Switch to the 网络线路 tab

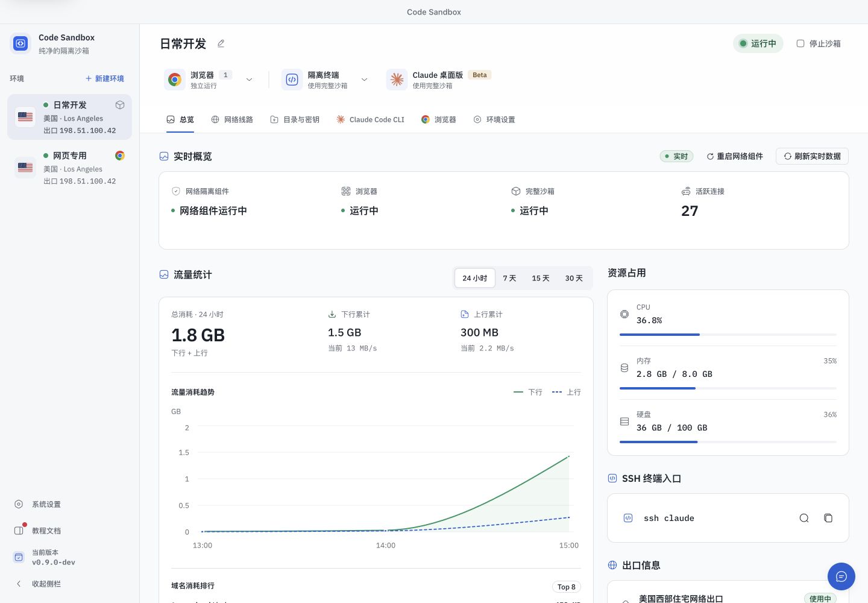[x=232, y=119]
